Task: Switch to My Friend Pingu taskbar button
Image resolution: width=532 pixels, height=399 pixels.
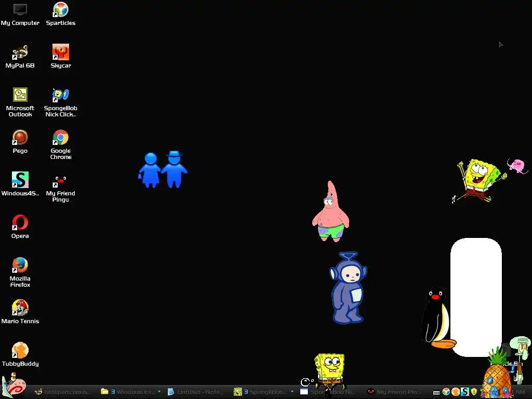Action: pos(395,392)
